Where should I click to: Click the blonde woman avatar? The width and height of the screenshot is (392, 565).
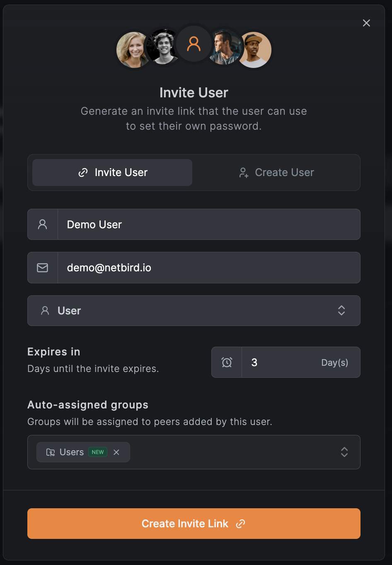point(132,50)
